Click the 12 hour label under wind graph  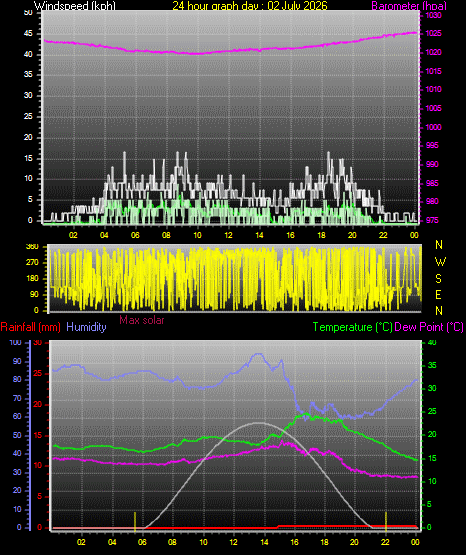point(228,235)
